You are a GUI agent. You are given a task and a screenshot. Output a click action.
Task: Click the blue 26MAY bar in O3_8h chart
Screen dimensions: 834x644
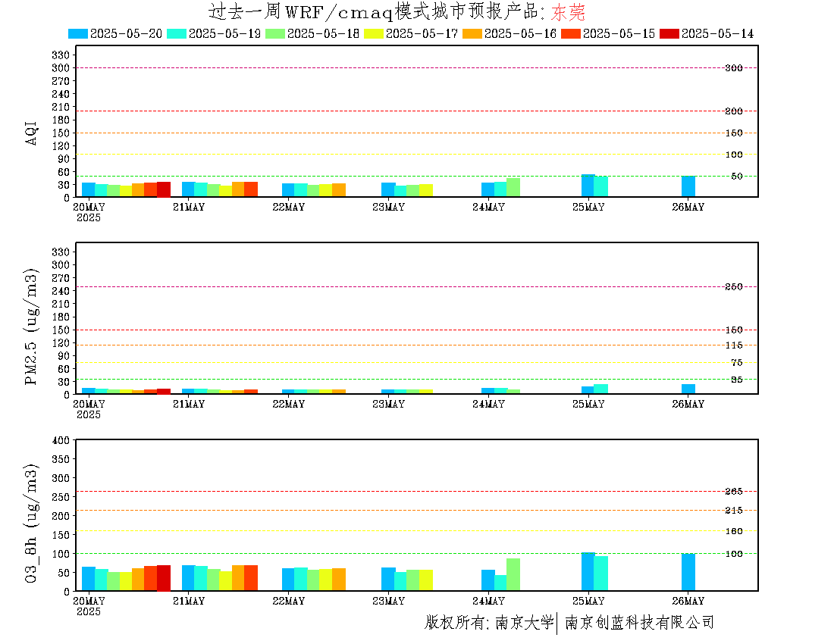coord(688,572)
